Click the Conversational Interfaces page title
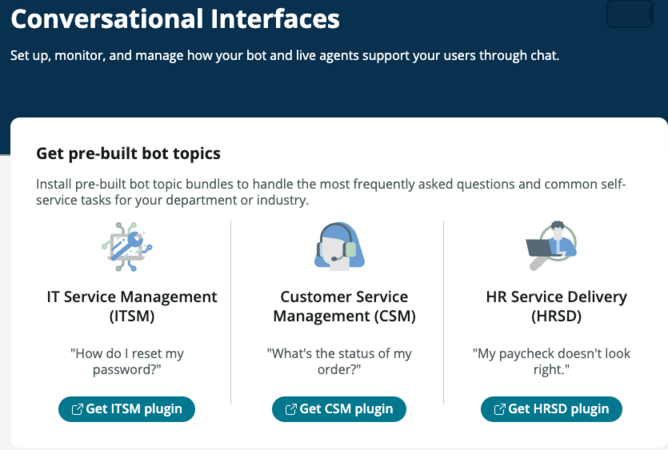This screenshot has height=450, width=668. (175, 19)
